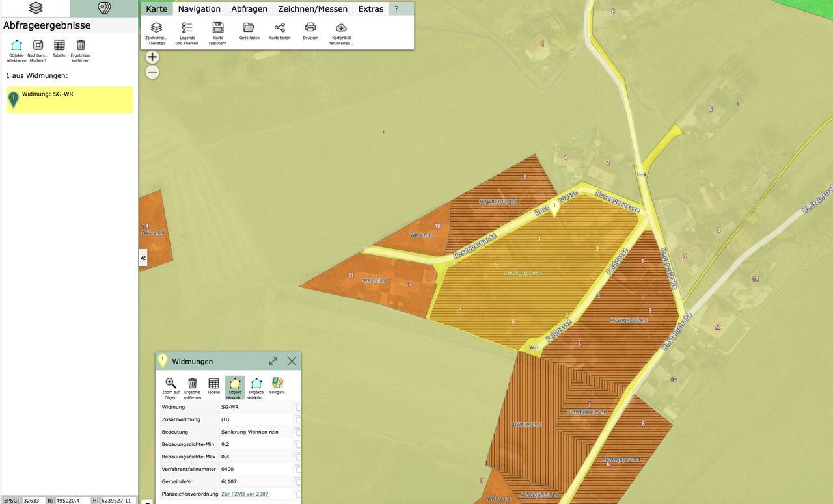Image resolution: width=833 pixels, height=504 pixels.
Task: Click Zoom auf Objekt magnifier icon
Action: coord(171,384)
